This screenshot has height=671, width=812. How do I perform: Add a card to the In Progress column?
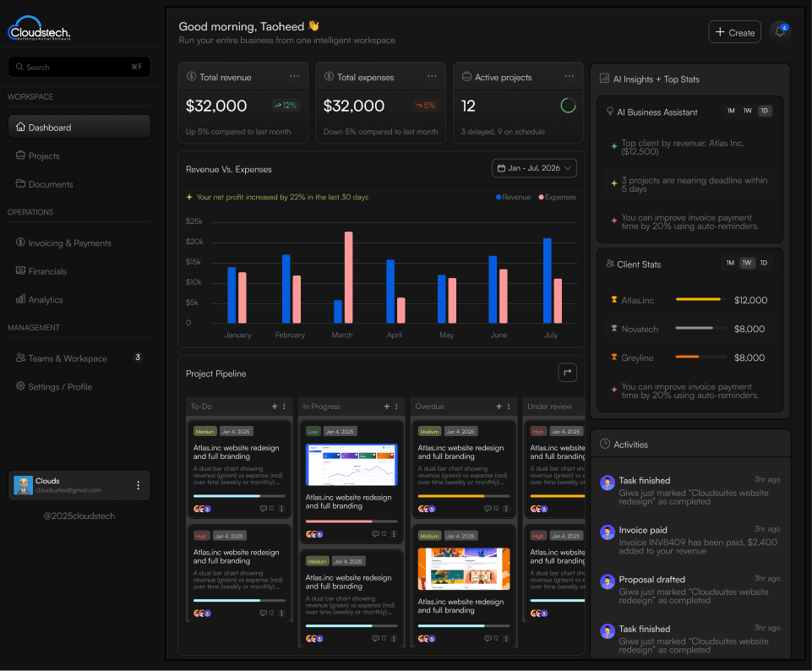click(387, 406)
